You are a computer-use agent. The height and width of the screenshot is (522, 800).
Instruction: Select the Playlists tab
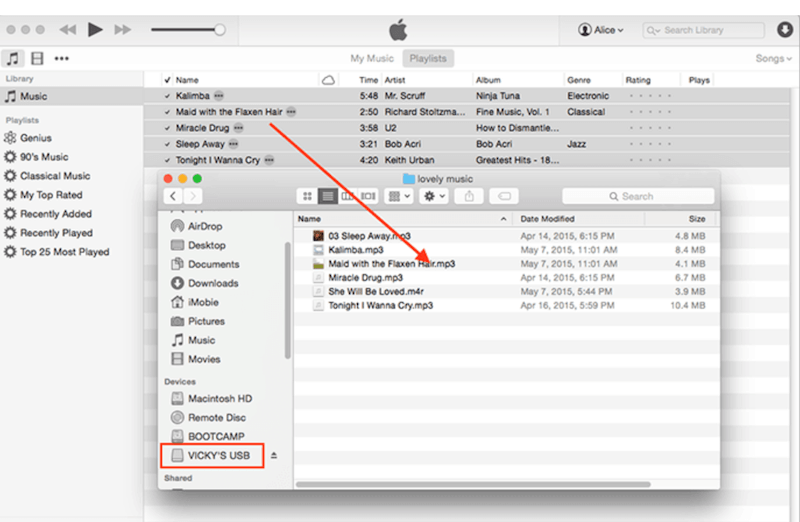point(428,59)
